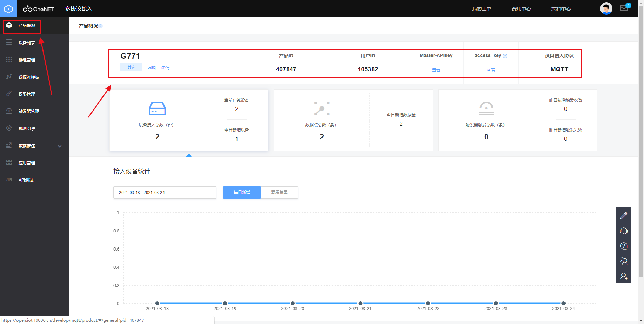This screenshot has height=324, width=644.
Task: View the Master-APIkey via 查看 link
Action: [x=436, y=70]
